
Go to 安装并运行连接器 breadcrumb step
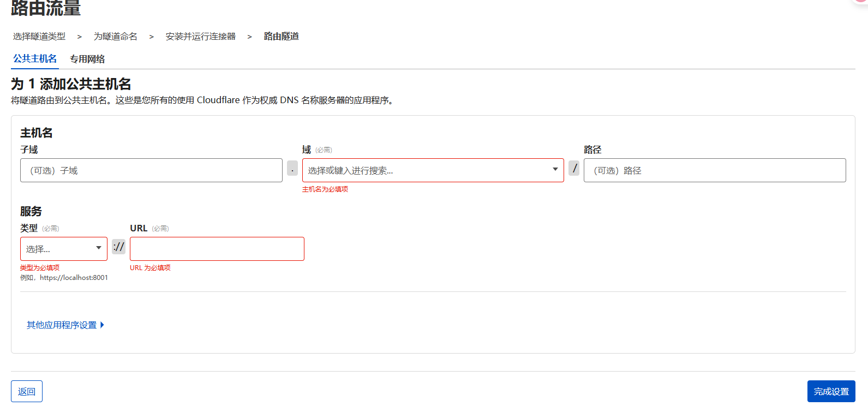(x=201, y=37)
